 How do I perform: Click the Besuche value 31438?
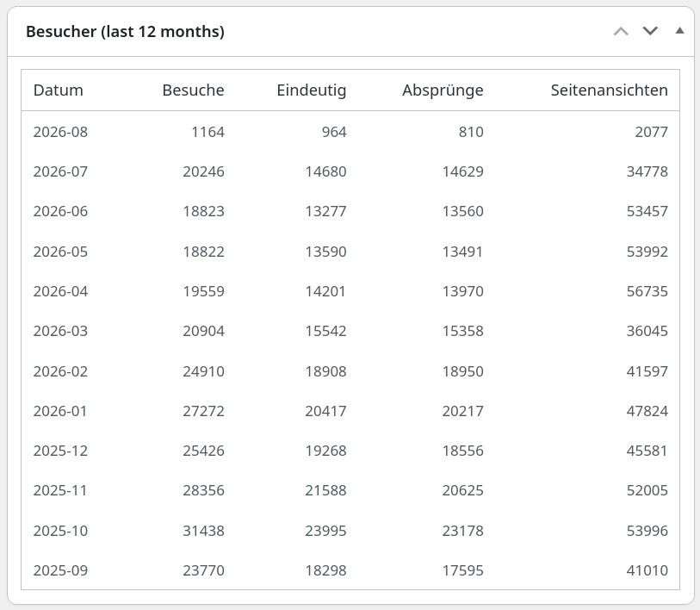pos(203,531)
